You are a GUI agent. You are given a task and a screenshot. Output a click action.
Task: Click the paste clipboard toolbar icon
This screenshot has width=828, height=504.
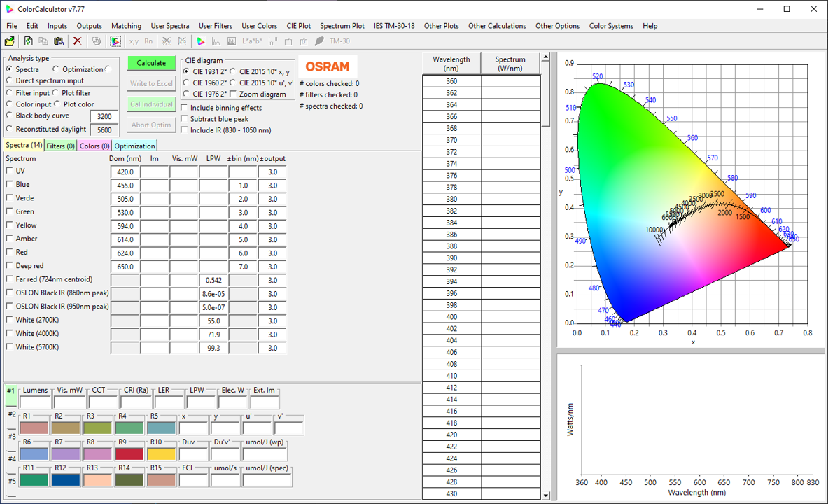click(x=59, y=42)
